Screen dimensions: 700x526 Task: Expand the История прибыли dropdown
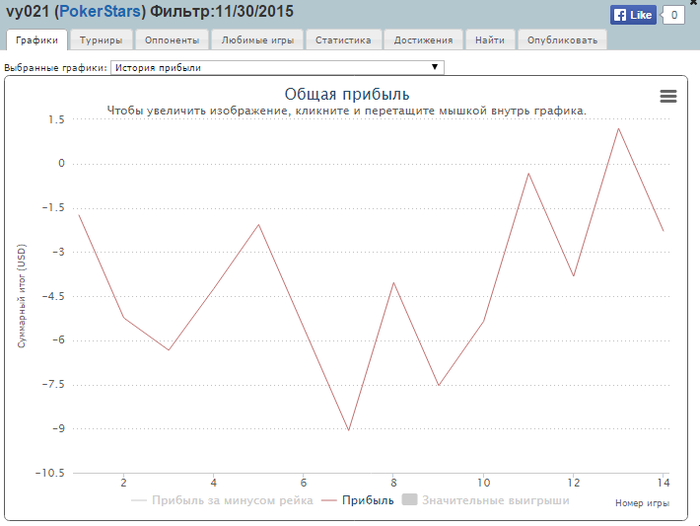tap(277, 67)
